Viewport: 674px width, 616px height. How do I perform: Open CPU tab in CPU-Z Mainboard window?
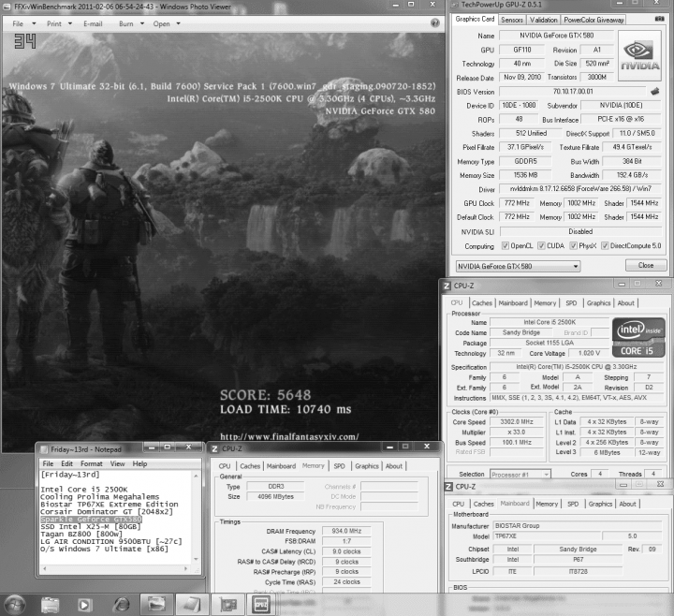[x=458, y=504]
